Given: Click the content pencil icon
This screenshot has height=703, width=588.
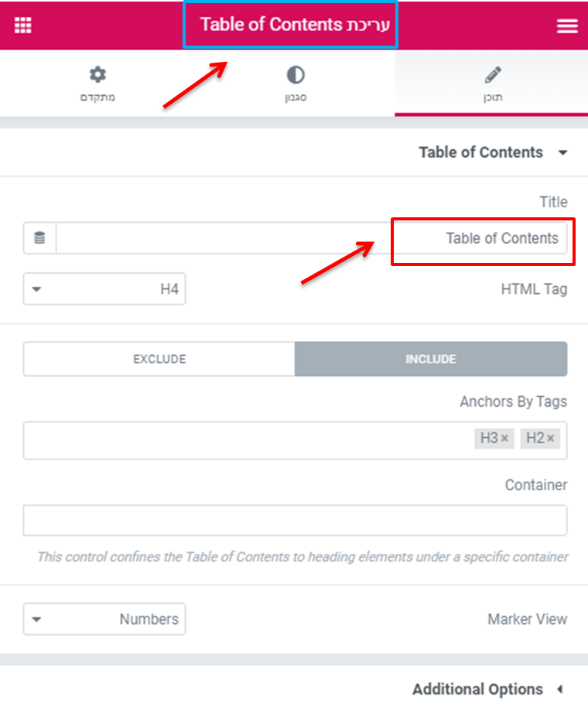Looking at the screenshot, I should pyautogui.click(x=493, y=75).
